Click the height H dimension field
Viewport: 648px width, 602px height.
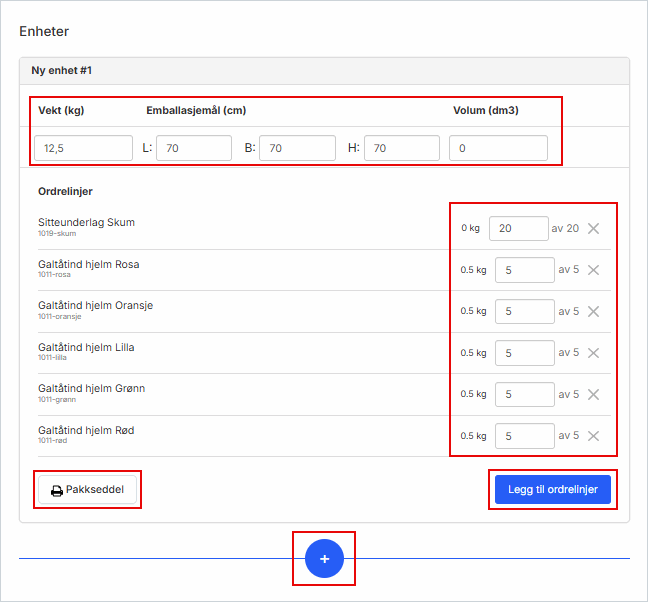pos(401,148)
